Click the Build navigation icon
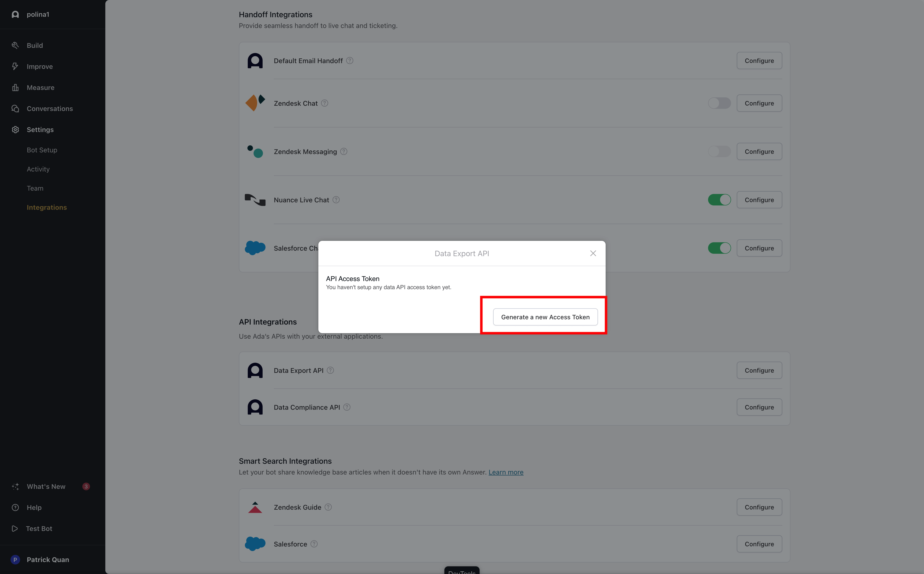This screenshot has width=924, height=574. pyautogui.click(x=15, y=45)
